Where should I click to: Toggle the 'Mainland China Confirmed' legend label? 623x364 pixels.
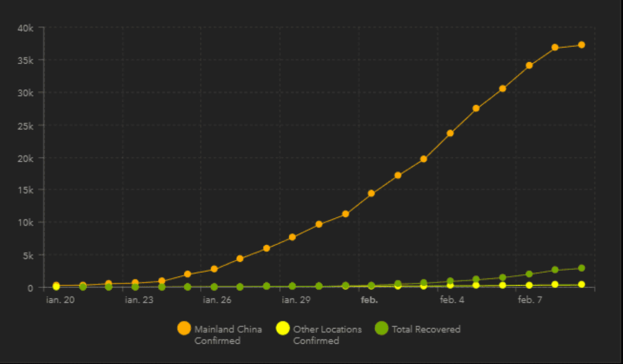(228, 334)
